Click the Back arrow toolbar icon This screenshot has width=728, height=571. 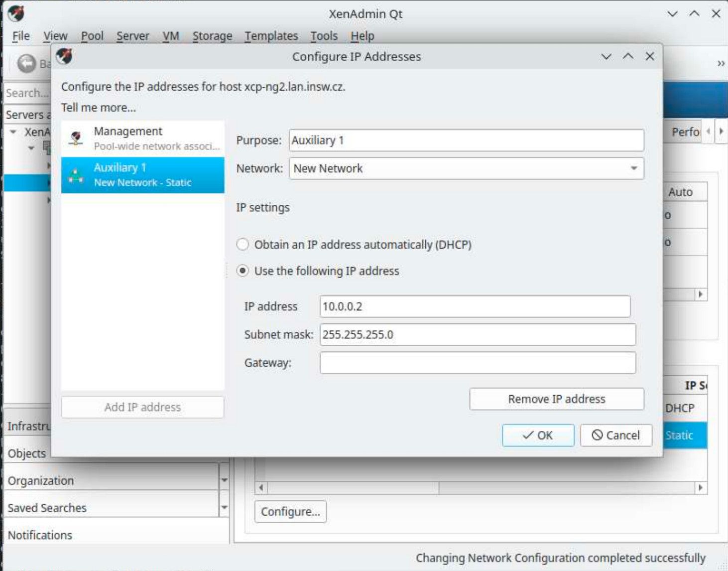pos(26,63)
